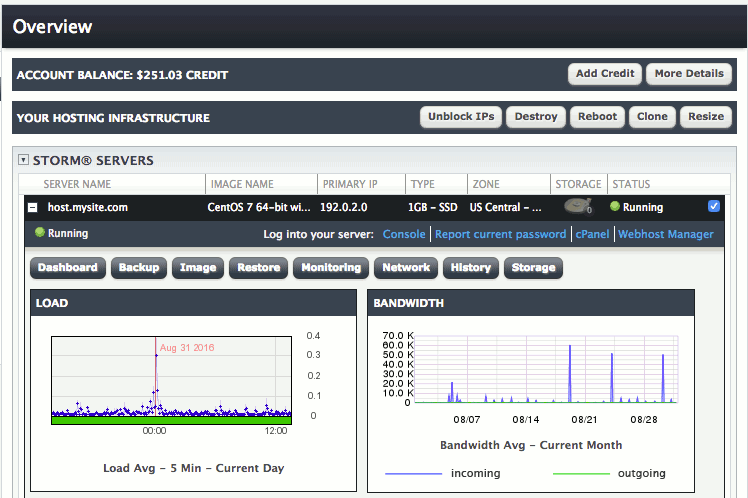Click the storage disk icon for host.mysite.com

577,207
